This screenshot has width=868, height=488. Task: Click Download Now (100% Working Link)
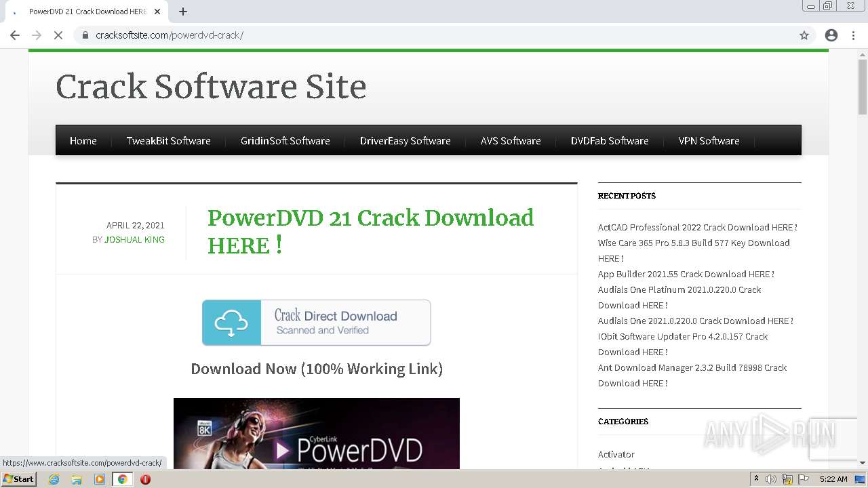pos(317,369)
